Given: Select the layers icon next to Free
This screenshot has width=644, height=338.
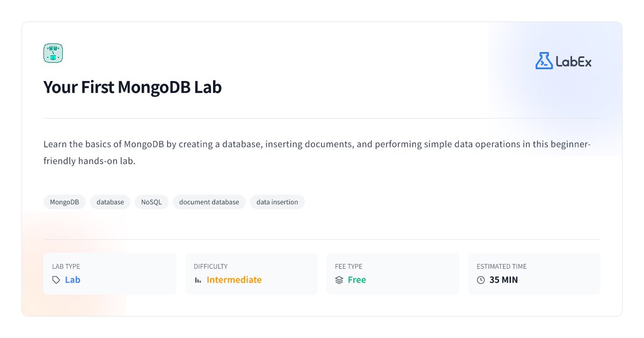Looking at the screenshot, I should click(339, 280).
